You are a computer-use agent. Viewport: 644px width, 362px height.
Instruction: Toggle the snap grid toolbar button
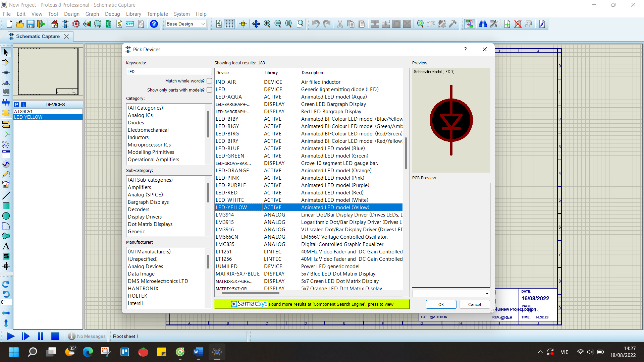229,24
